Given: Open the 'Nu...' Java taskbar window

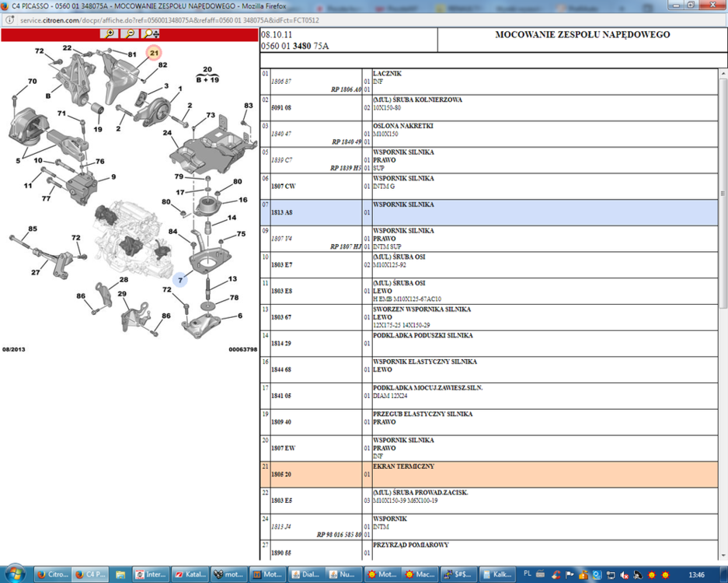Looking at the screenshot, I should pos(343,574).
